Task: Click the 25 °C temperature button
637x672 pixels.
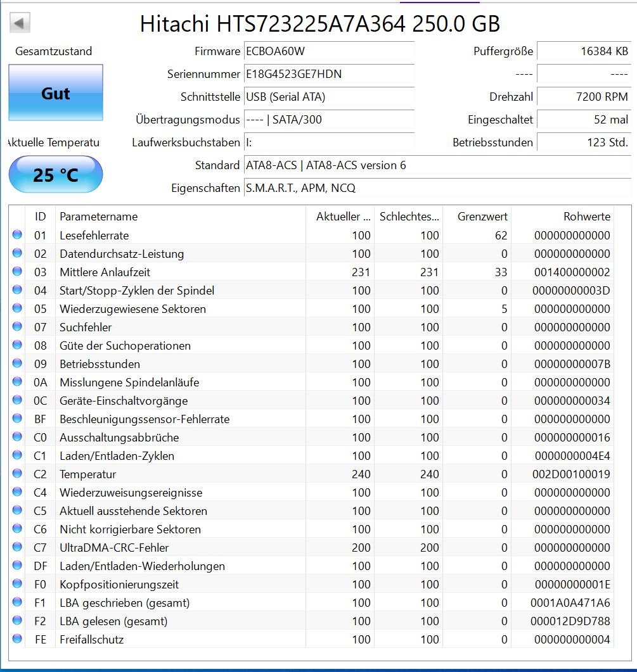Action: click(56, 174)
